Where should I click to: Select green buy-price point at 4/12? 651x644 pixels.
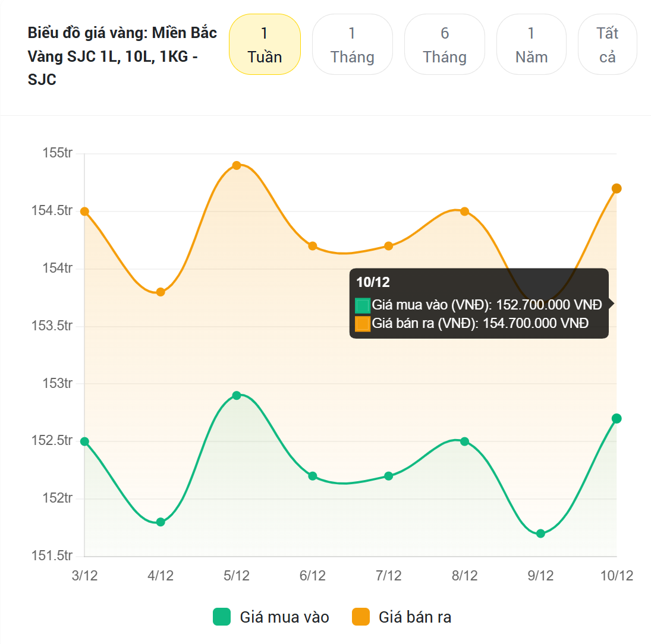point(161,522)
